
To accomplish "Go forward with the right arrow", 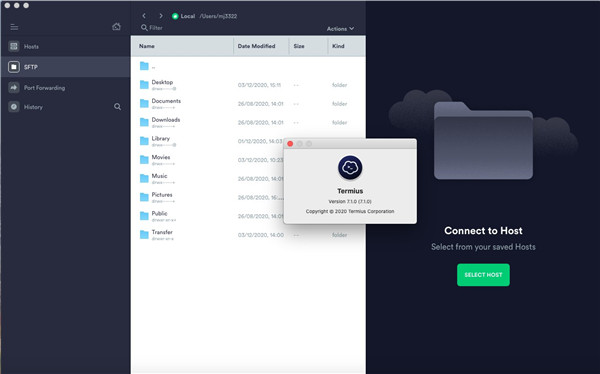I will point(161,16).
